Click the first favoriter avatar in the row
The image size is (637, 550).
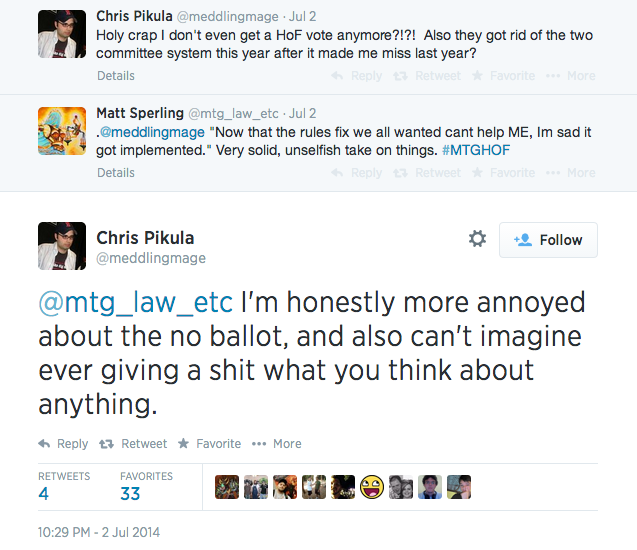227,487
